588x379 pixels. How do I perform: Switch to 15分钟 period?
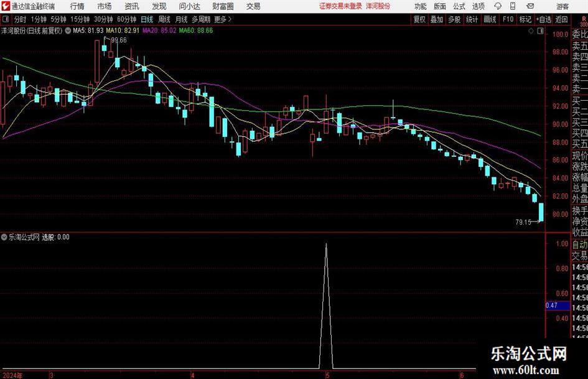[x=80, y=19]
